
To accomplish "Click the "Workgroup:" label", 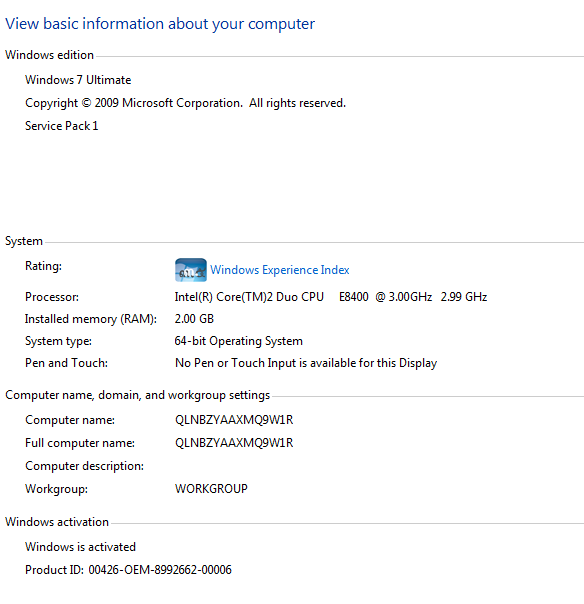I will click(x=57, y=489).
